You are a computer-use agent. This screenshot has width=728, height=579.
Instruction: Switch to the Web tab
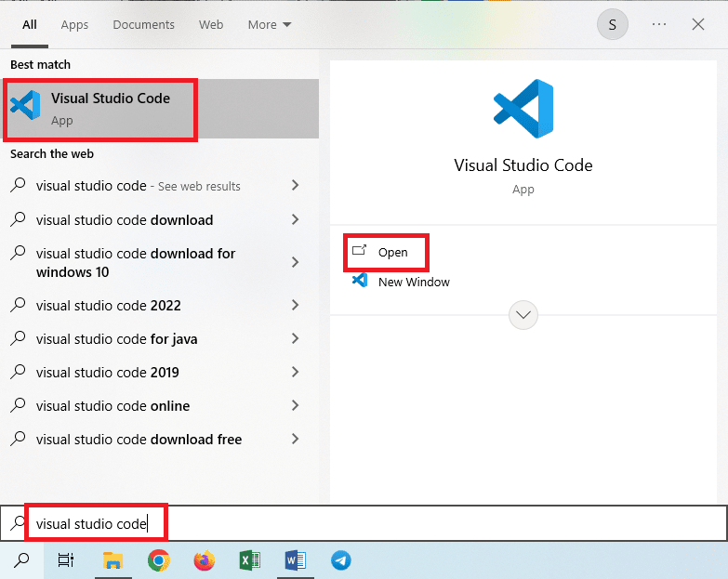tap(211, 24)
